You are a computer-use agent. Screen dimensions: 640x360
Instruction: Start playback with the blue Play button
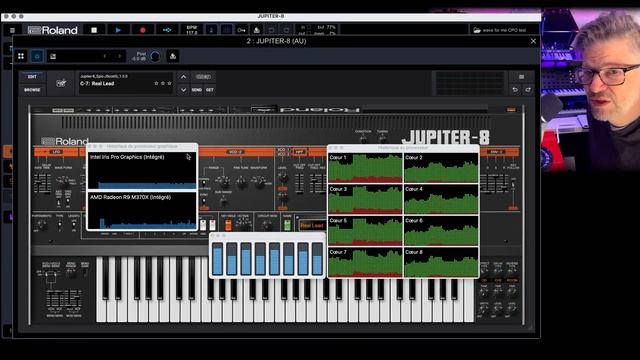click(118, 30)
